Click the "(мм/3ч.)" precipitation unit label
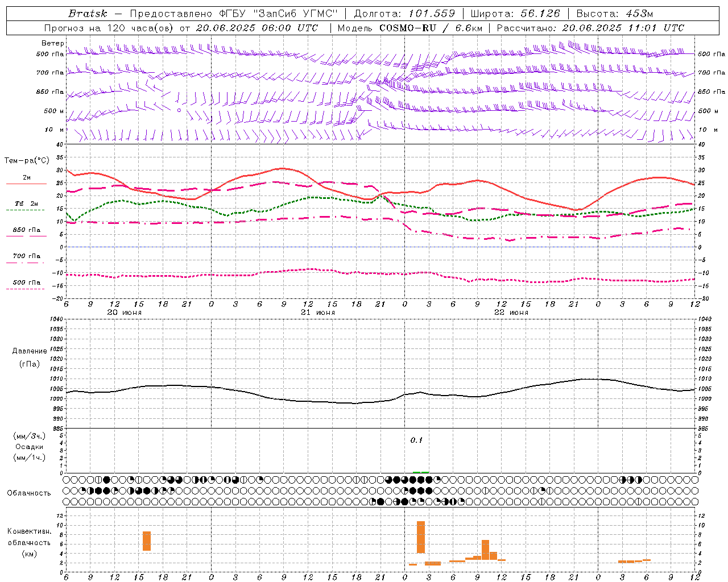Viewport: 728px width, 582px height. [30, 436]
